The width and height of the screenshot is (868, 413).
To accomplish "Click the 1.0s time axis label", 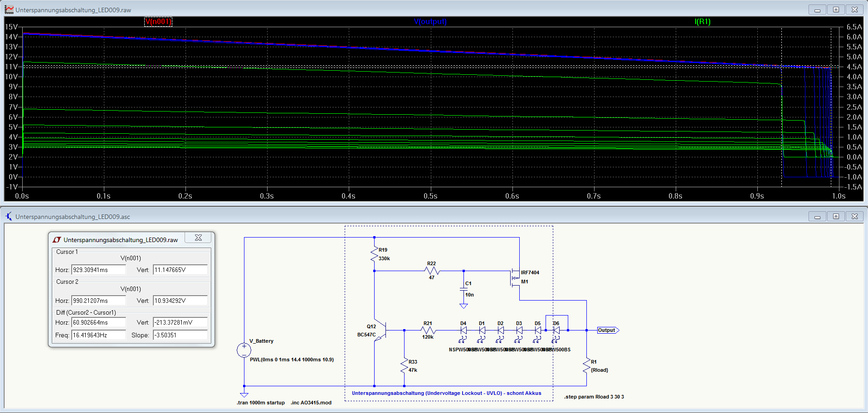I will [839, 196].
